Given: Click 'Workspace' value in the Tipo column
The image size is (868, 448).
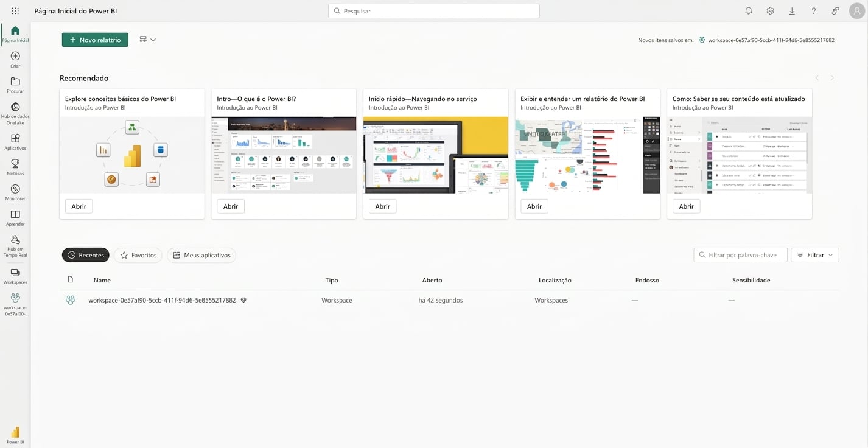Looking at the screenshot, I should [x=337, y=300].
